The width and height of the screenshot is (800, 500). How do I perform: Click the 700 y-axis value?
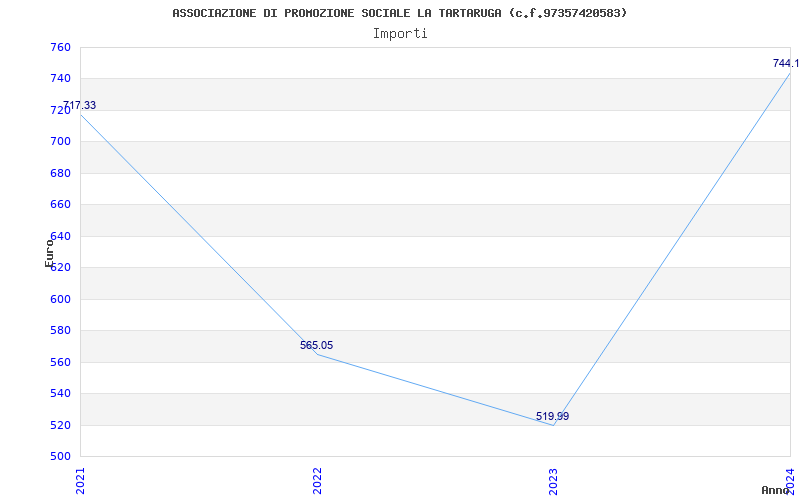[x=60, y=142]
